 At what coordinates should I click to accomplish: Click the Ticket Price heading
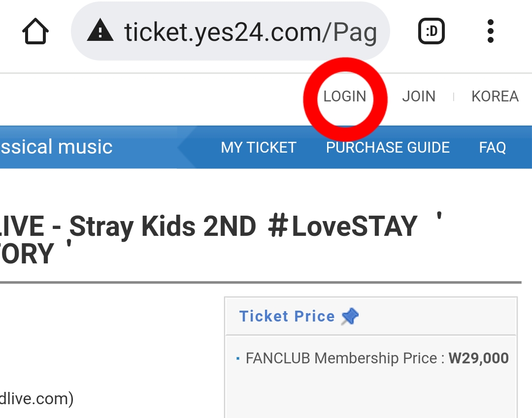(287, 316)
